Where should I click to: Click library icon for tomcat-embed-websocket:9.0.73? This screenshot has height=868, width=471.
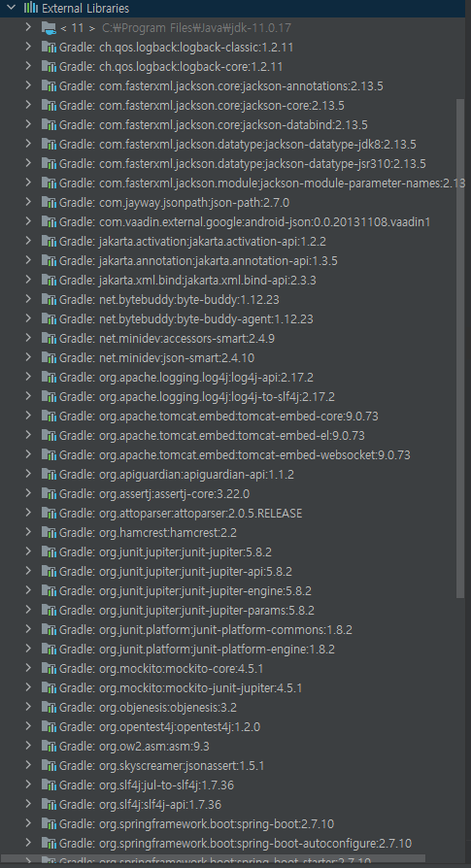tap(50, 454)
